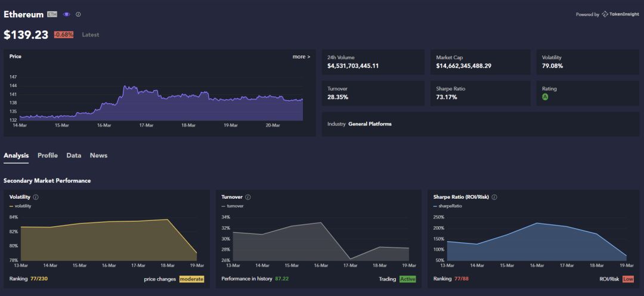644x296 pixels.
Task: Click the Turnover value 28.35%
Action: [338, 97]
